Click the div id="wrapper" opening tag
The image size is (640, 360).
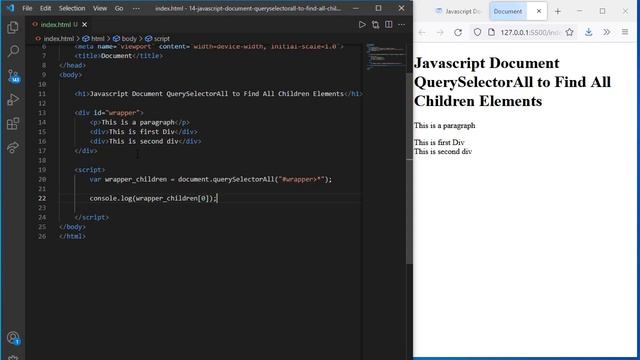click(x=109, y=113)
